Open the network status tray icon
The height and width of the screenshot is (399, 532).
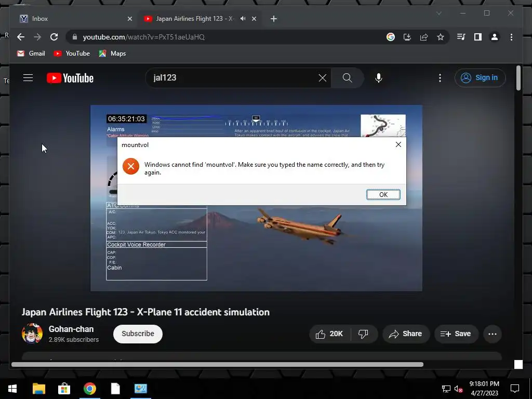(x=446, y=389)
